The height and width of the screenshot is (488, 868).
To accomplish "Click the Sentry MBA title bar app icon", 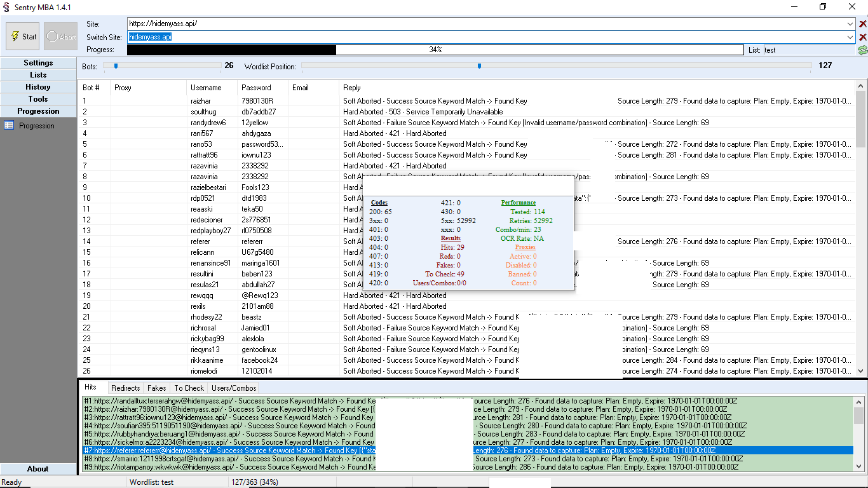I will 6,7.
